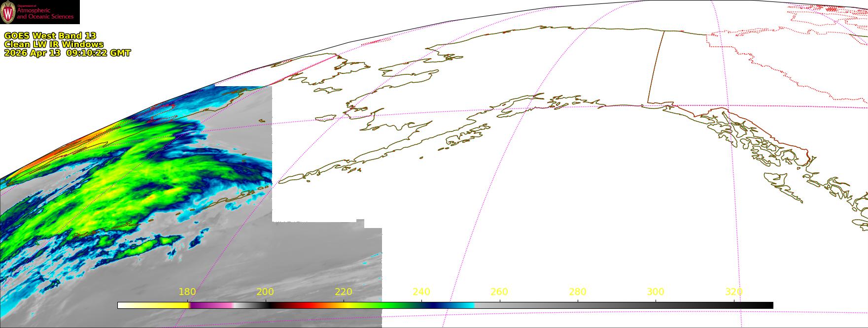Screen dimensions: 868x328
Task: Select the 320 colorbar temperature label
Action: tap(733, 292)
